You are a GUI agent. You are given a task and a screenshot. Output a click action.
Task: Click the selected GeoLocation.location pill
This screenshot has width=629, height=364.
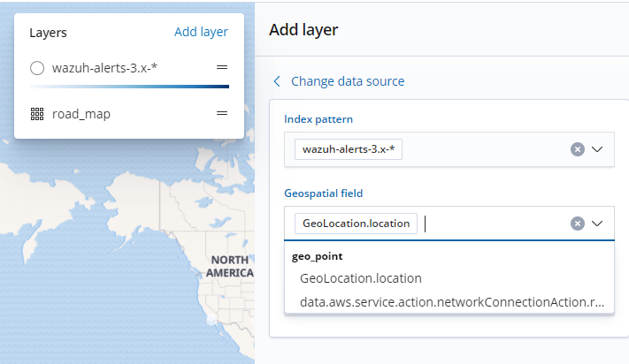click(357, 224)
